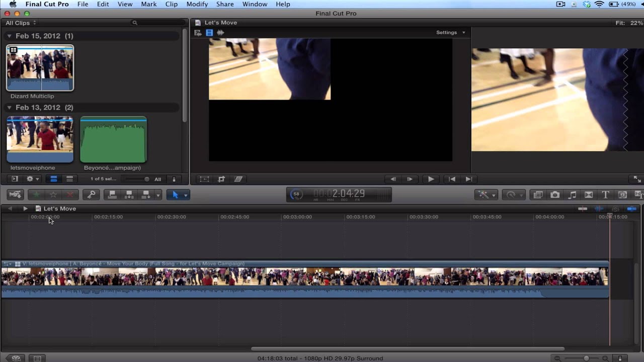Open the Mark menu

tap(148, 4)
